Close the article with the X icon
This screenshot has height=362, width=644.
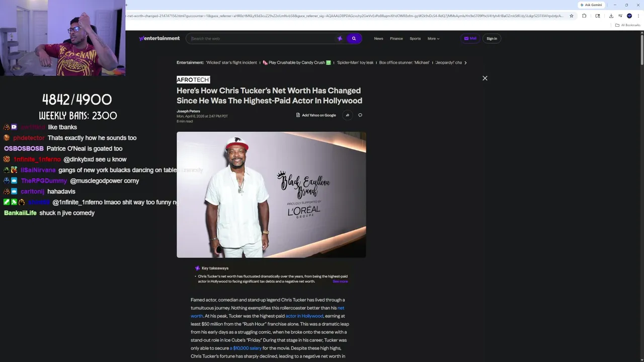[485, 78]
